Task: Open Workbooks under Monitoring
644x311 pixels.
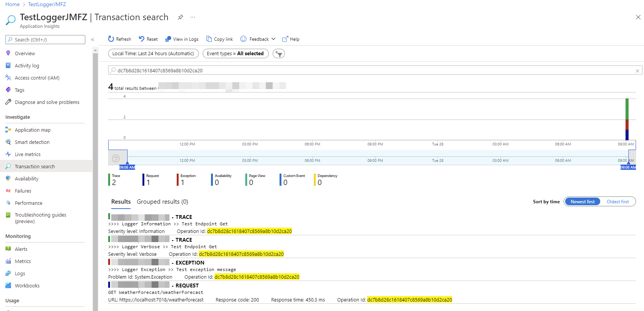Action: (27, 286)
